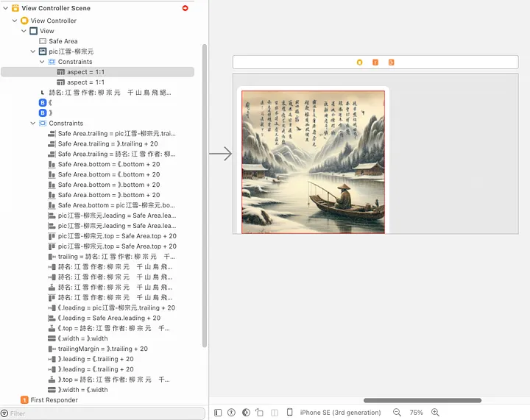Click the Exit icon in scene dock
Viewport: 530px width, 420px height.
click(391, 63)
